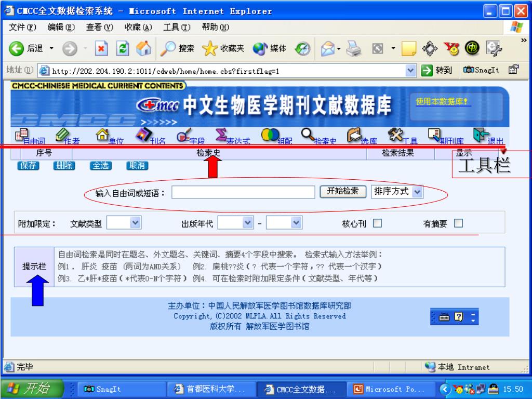Open the IE 收藏夹 favorites pane
Viewport: 532px width, 399px height.
223,48
